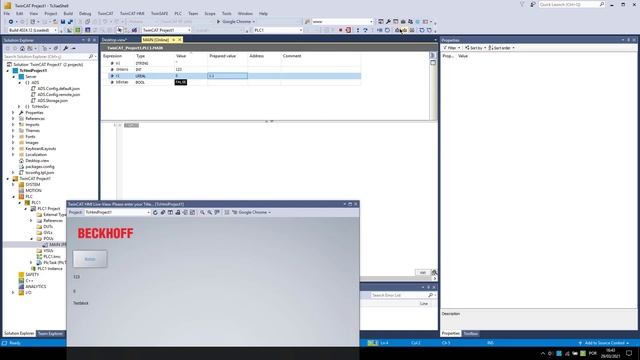
Task: Select Desktop.view in Solution Explorer
Action: tap(37, 161)
